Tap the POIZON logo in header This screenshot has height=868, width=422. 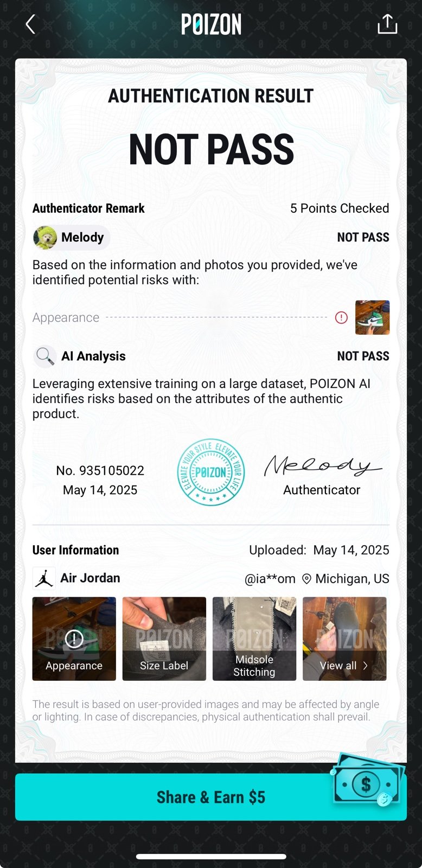(211, 24)
